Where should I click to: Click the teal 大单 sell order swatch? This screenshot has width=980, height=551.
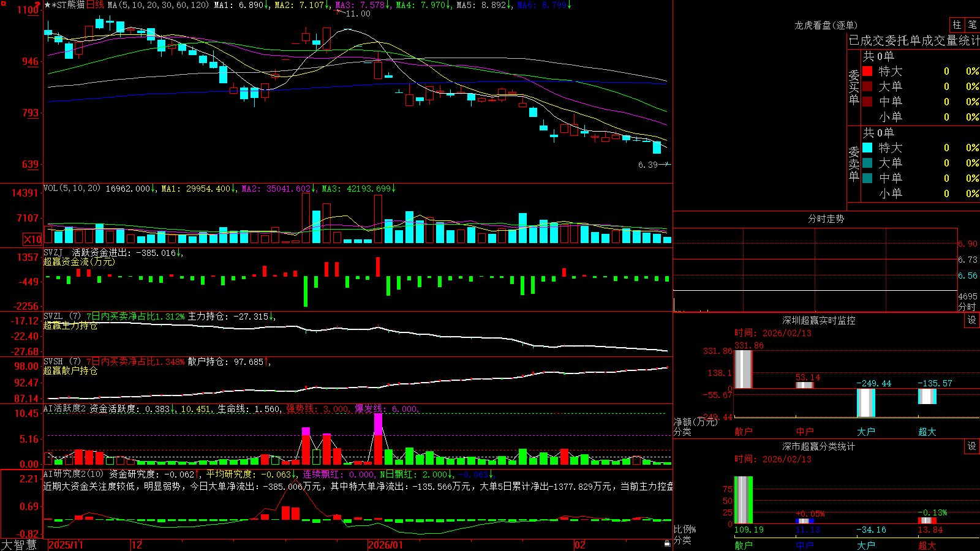tap(867, 163)
